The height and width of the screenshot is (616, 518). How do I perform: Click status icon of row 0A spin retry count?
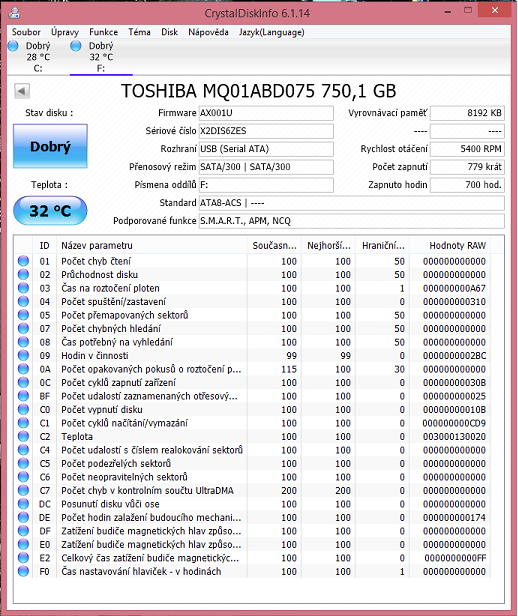tap(24, 369)
